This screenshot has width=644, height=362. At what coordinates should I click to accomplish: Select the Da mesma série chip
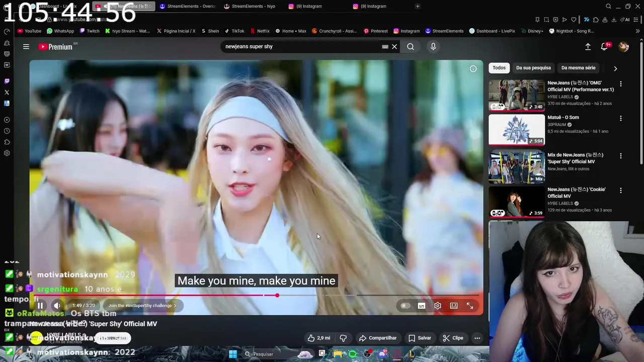(x=578, y=68)
